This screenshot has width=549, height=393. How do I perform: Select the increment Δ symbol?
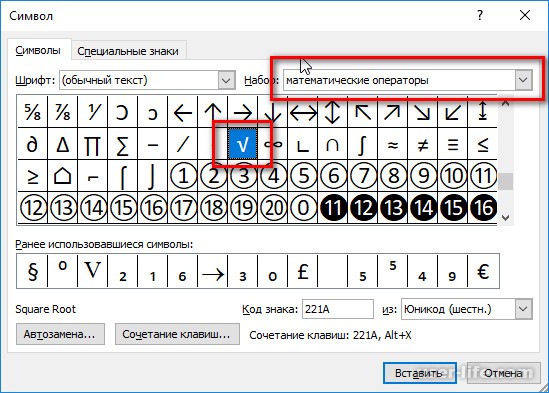coord(62,144)
